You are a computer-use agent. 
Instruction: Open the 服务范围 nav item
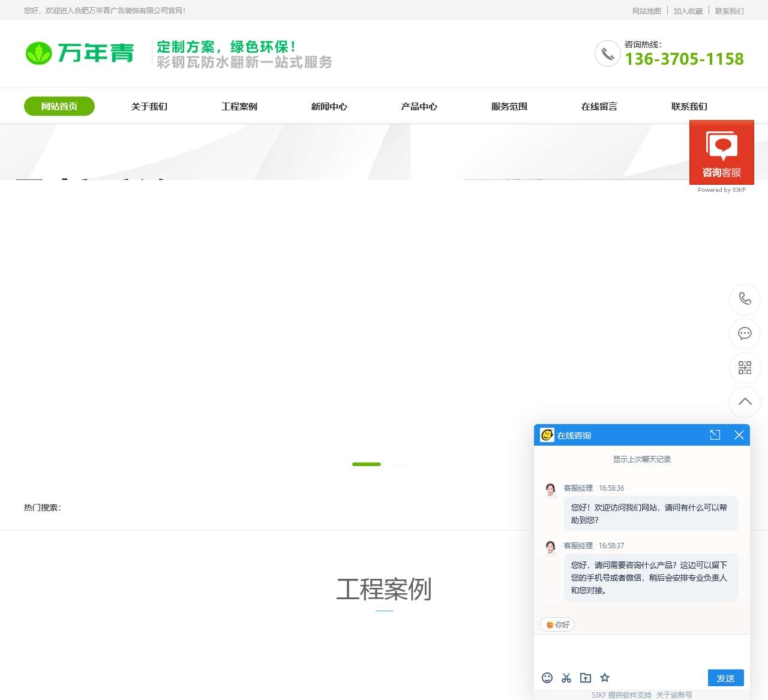coord(509,106)
